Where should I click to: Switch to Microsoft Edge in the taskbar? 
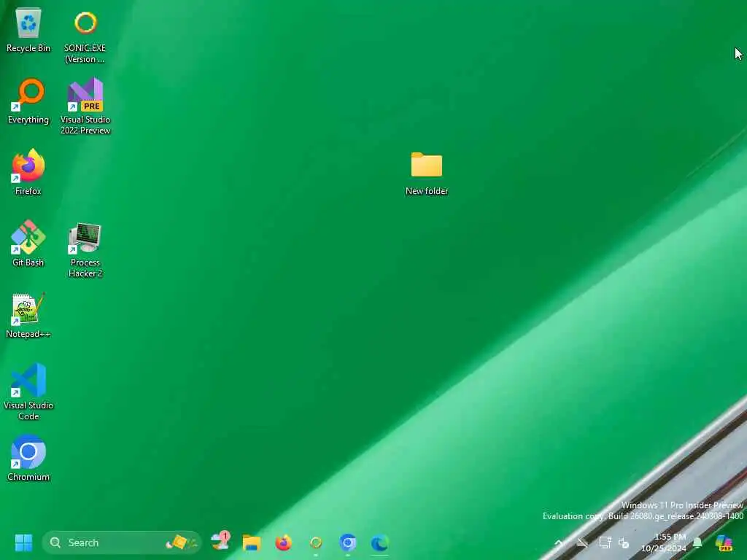click(379, 542)
